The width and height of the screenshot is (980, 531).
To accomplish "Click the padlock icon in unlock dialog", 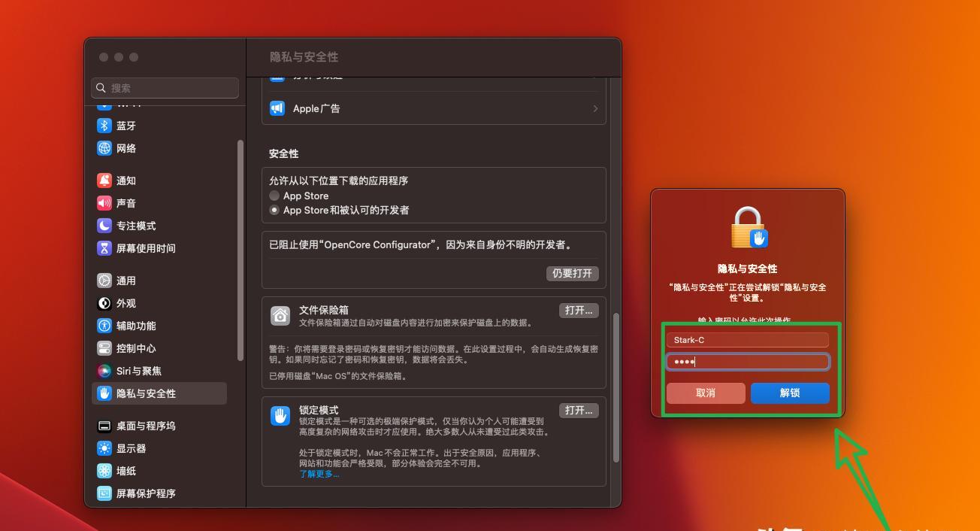I will tap(749, 228).
